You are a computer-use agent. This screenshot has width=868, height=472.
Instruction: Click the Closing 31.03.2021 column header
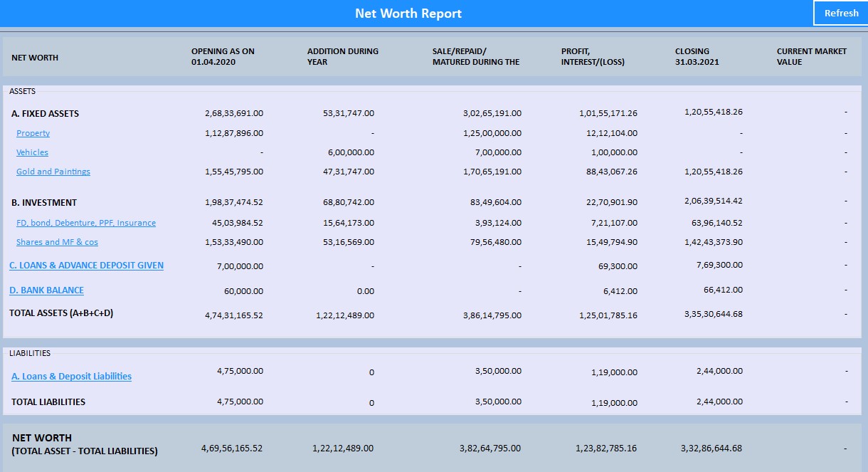(x=697, y=56)
